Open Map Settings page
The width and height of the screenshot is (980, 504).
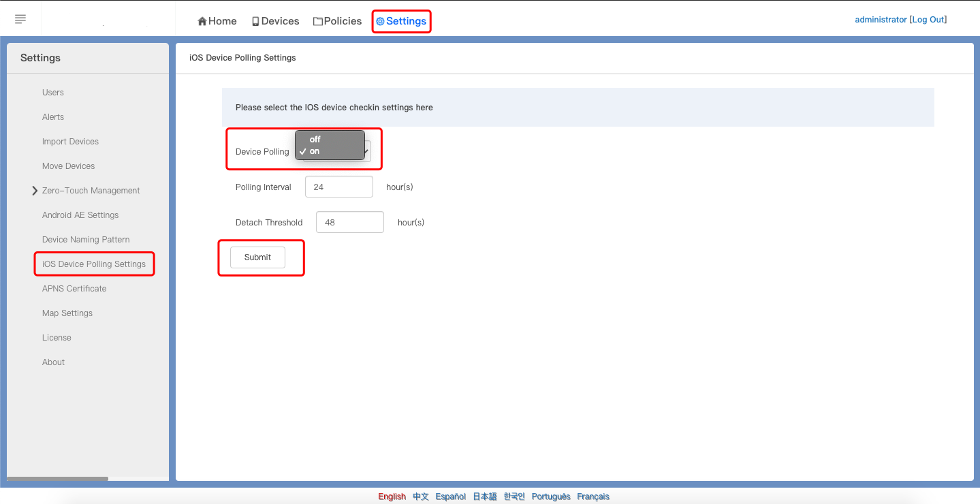[x=67, y=313]
